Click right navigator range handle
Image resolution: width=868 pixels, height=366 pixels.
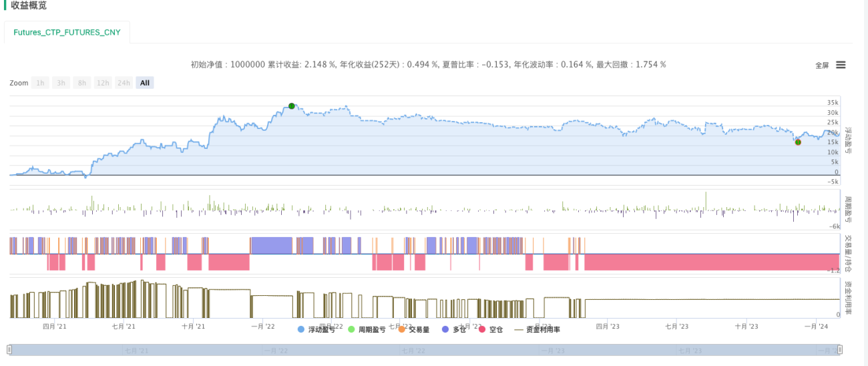839,350
